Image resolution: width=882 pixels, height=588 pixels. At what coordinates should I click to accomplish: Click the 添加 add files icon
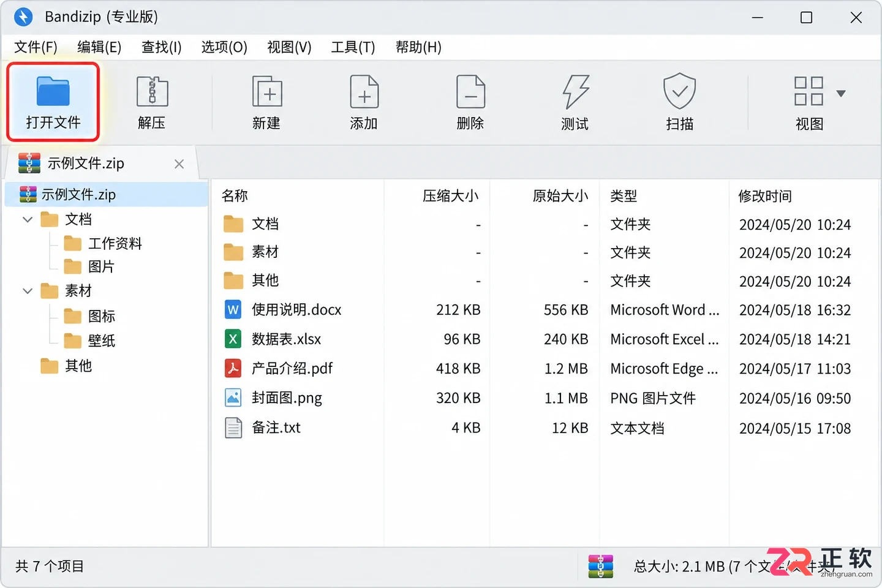pyautogui.click(x=364, y=92)
